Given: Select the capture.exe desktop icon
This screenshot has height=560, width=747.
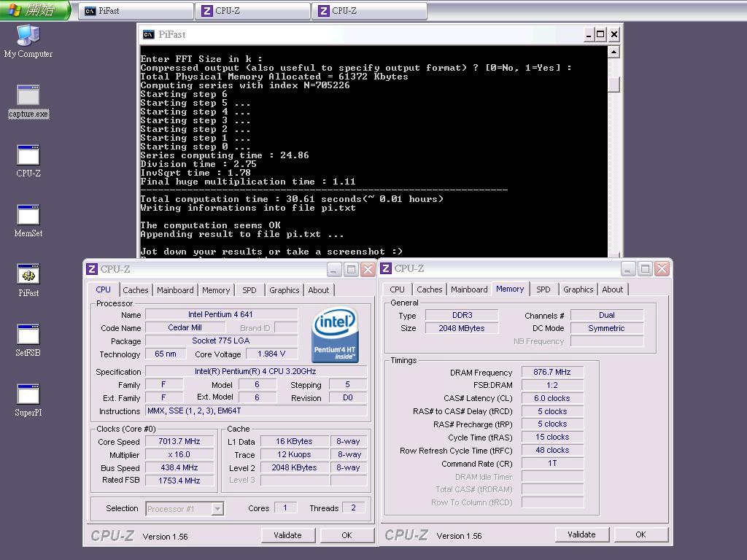Looking at the screenshot, I should (28, 101).
